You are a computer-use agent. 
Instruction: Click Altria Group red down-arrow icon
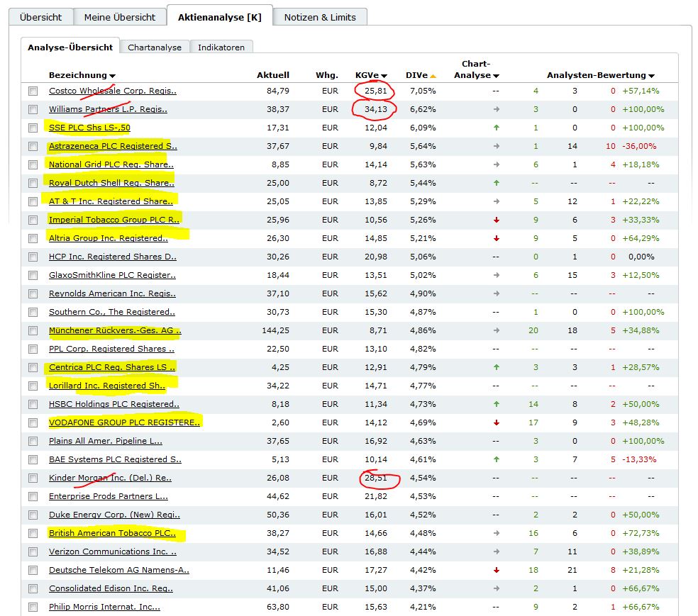(x=497, y=238)
